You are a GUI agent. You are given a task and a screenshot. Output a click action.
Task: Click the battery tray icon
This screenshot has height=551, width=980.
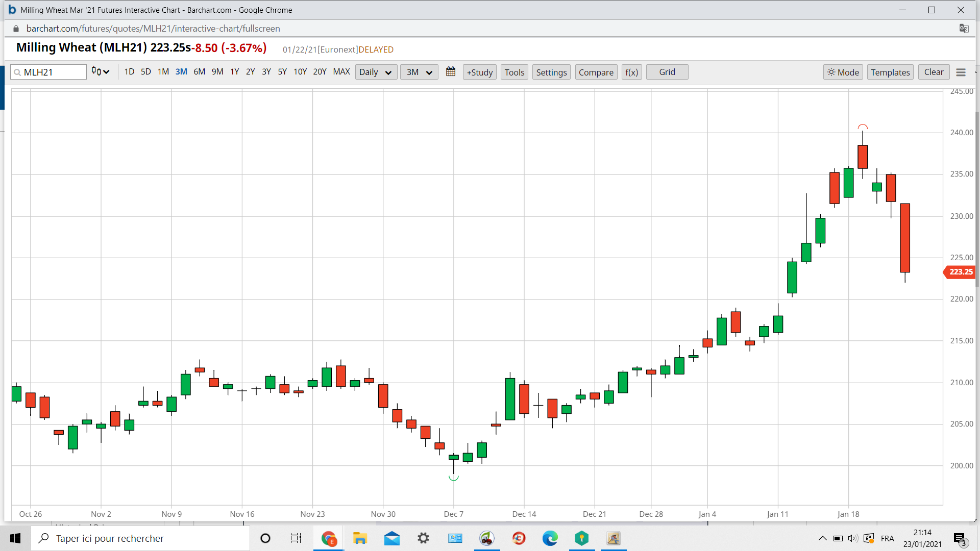pyautogui.click(x=838, y=538)
